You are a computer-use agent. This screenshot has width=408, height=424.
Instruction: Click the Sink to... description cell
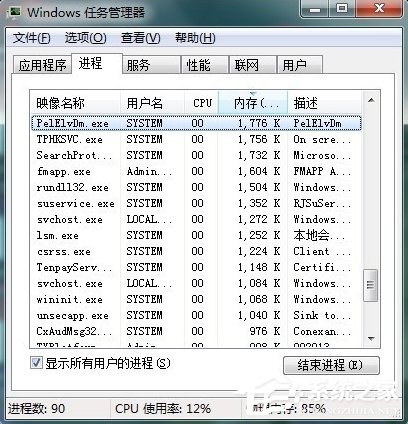[x=322, y=315]
